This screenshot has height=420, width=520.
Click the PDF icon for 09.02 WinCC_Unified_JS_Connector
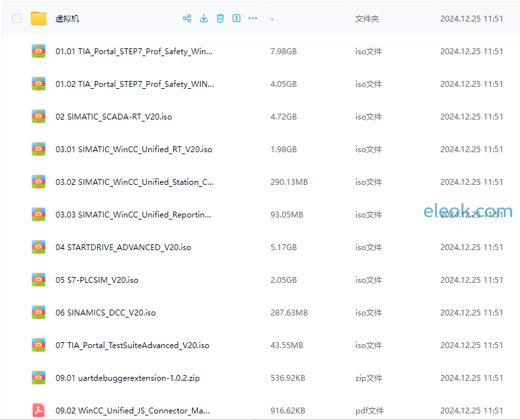[x=39, y=410]
